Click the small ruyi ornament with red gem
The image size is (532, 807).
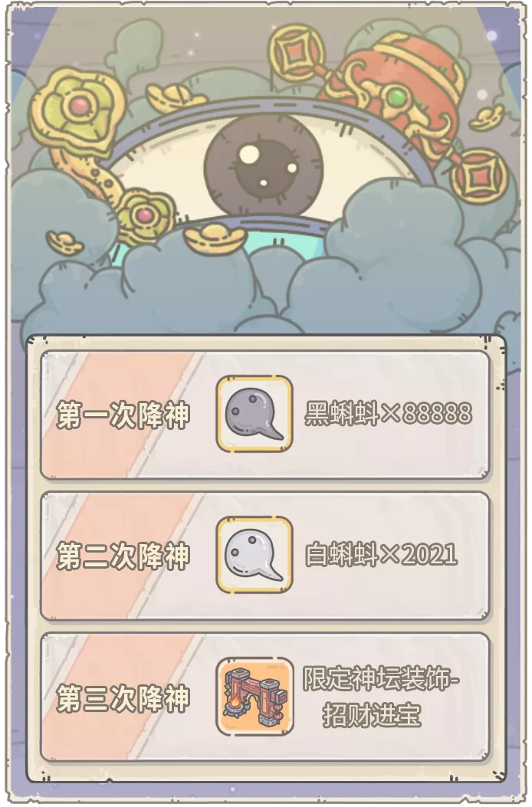point(145,214)
